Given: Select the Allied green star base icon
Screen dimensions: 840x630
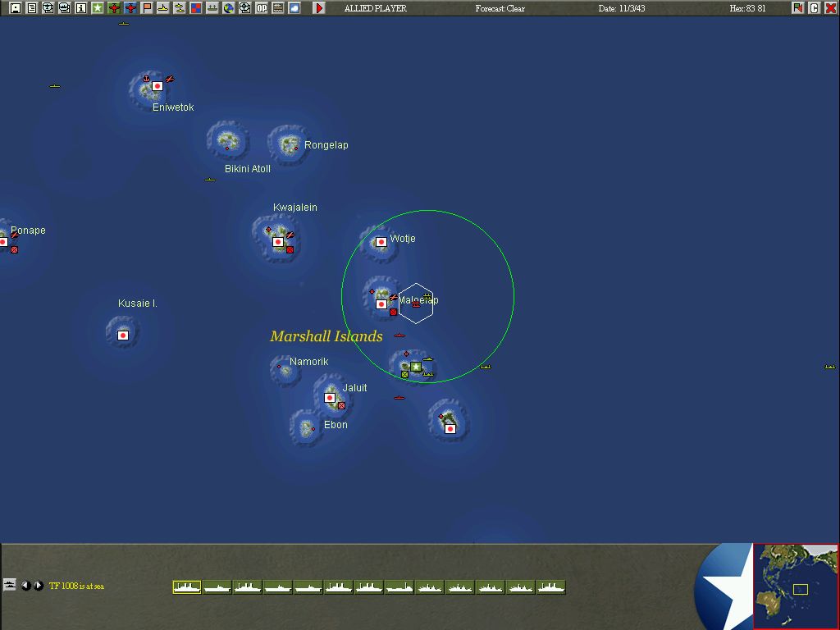Looking at the screenshot, I should point(416,367).
